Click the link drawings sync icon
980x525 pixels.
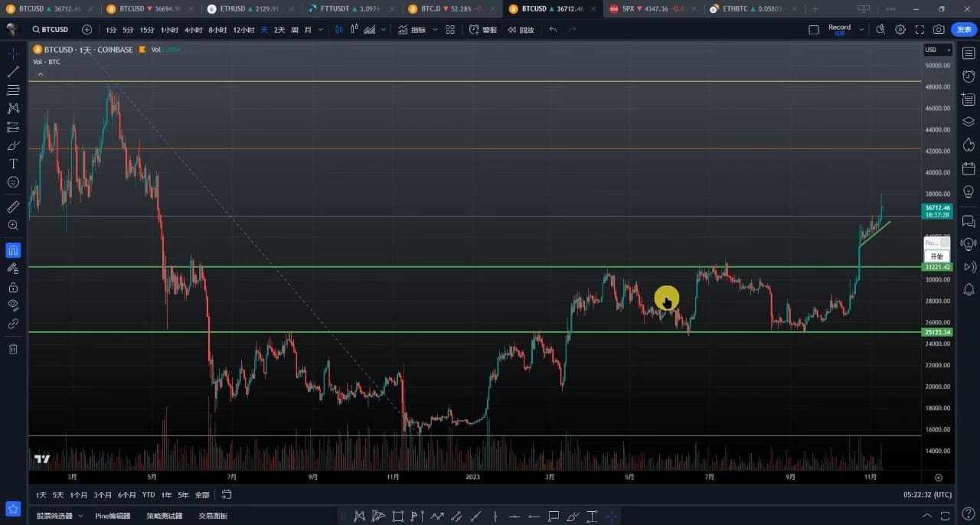pyautogui.click(x=13, y=324)
